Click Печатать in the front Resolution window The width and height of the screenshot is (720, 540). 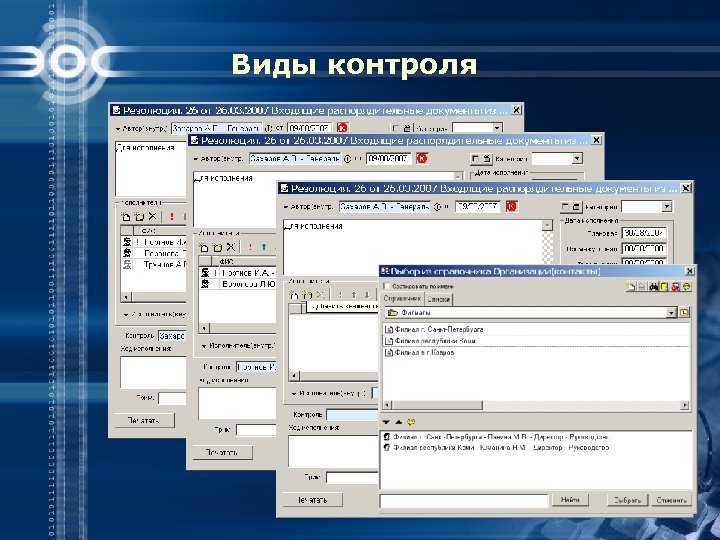tap(312, 500)
